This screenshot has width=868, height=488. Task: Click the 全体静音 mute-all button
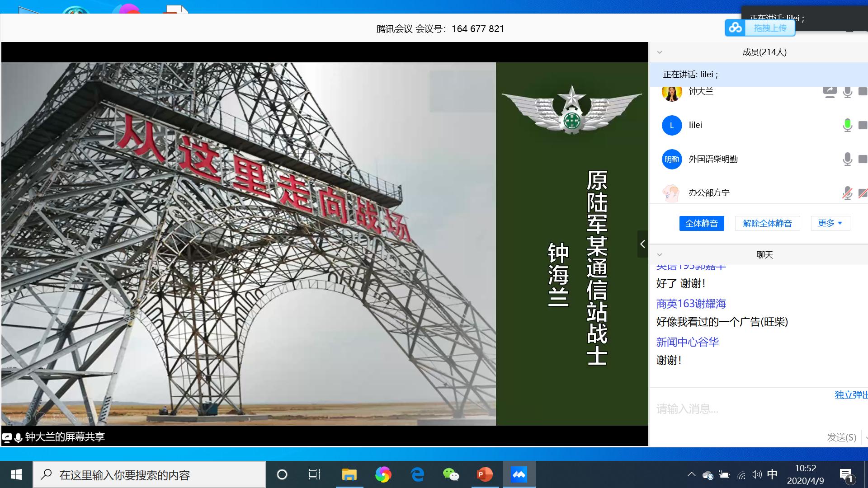tap(701, 223)
